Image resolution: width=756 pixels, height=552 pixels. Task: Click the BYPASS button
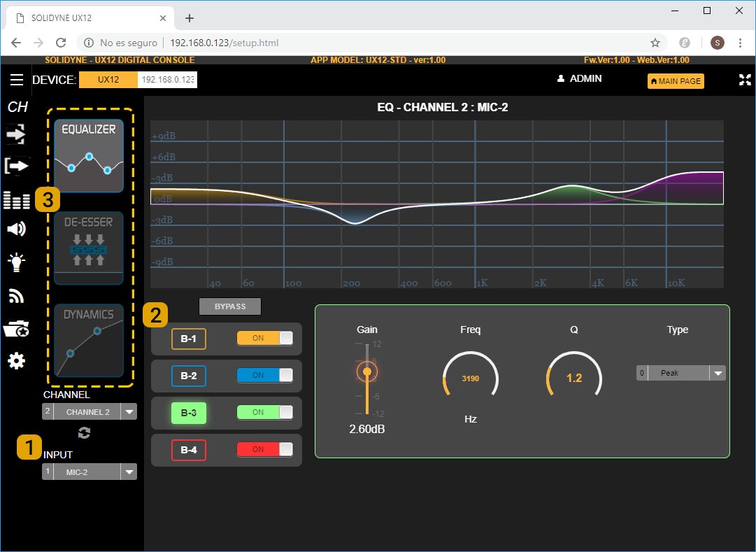tap(229, 306)
